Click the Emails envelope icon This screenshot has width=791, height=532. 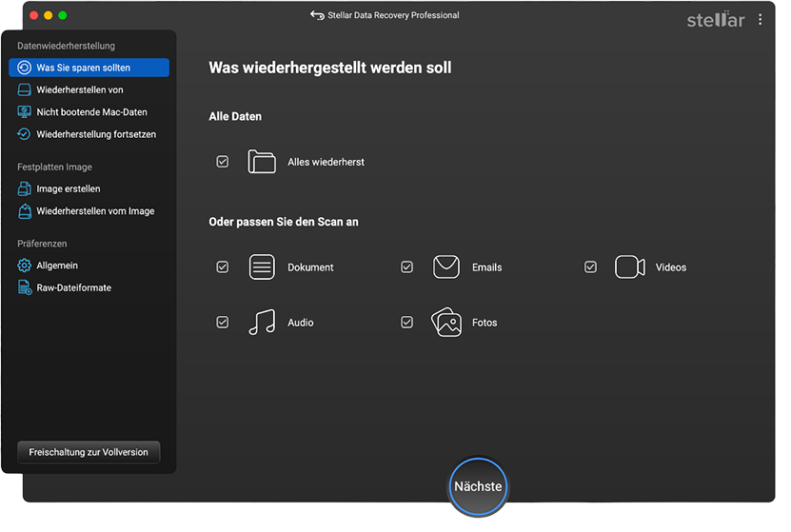pos(445,267)
